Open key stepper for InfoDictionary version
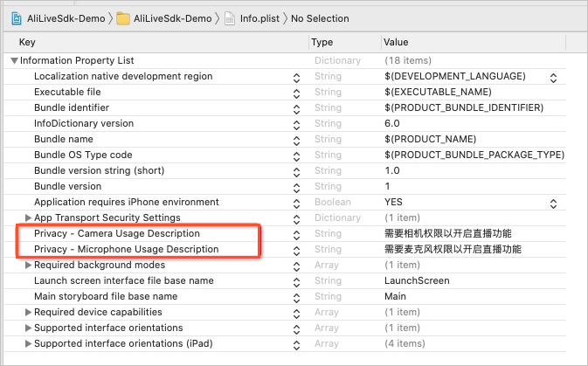 coord(297,125)
